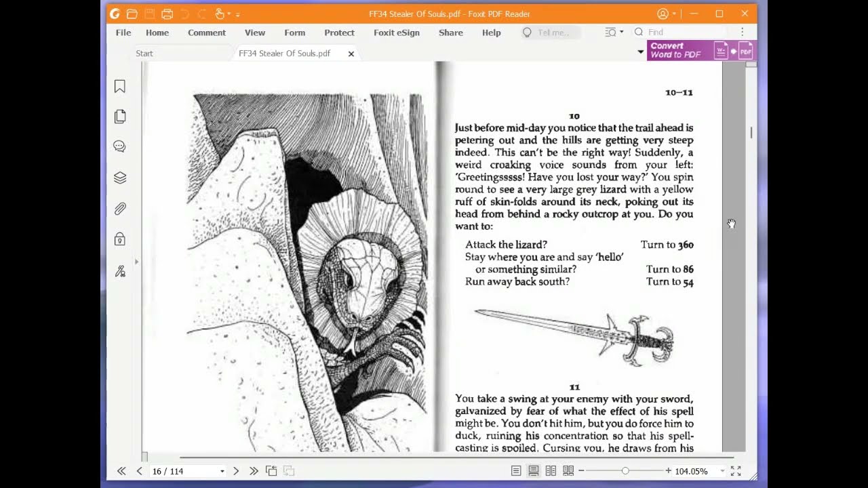This screenshot has width=868, height=488.
Task: Open the Protect ribbon tab
Action: pyautogui.click(x=339, y=33)
